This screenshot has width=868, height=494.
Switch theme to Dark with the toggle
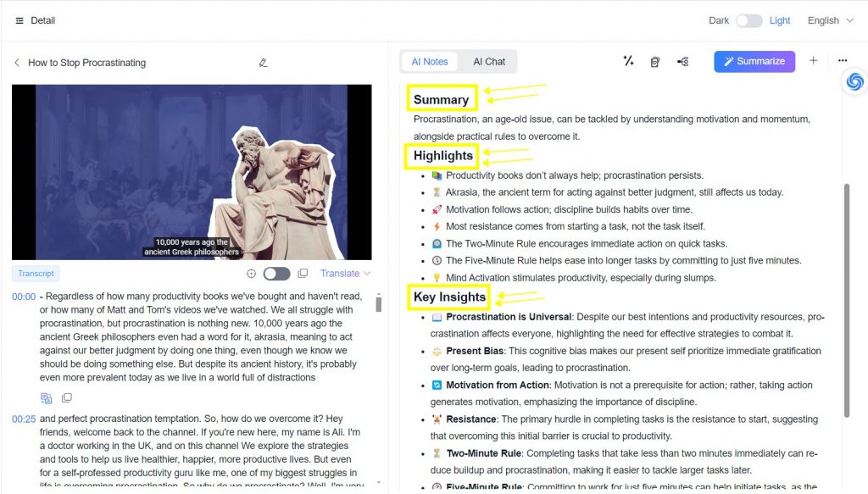(749, 19)
